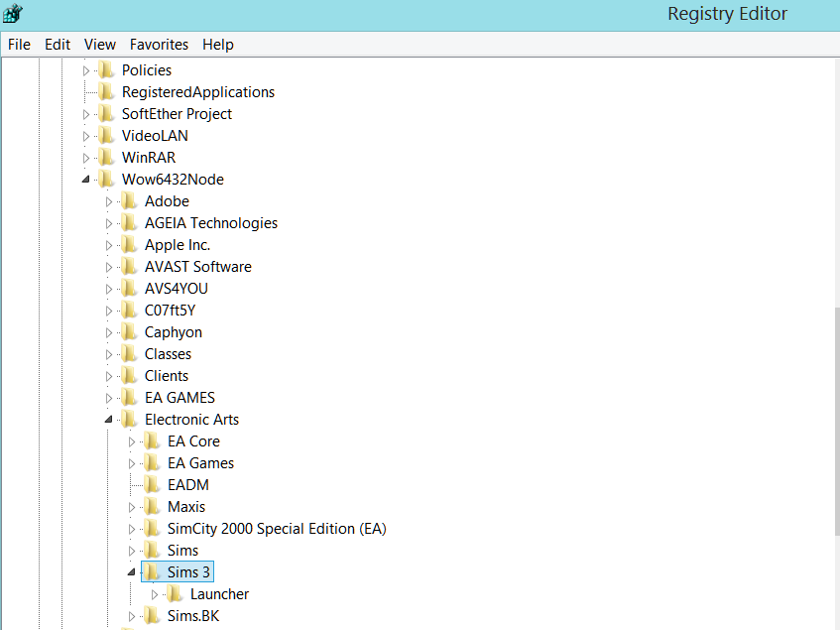The height and width of the screenshot is (630, 840).
Task: Open the File menu
Action: click(x=19, y=45)
